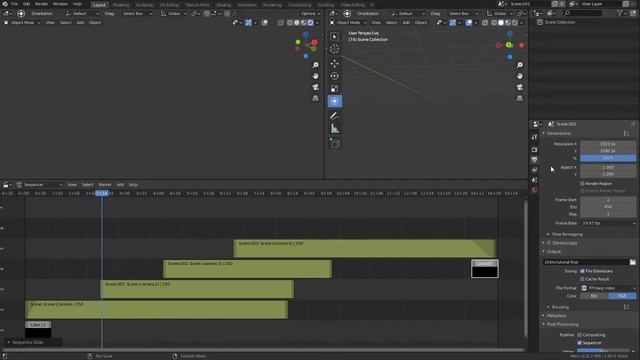Toggle the Sequencer pipeline checkbox
The height and width of the screenshot is (360, 640).
click(580, 343)
